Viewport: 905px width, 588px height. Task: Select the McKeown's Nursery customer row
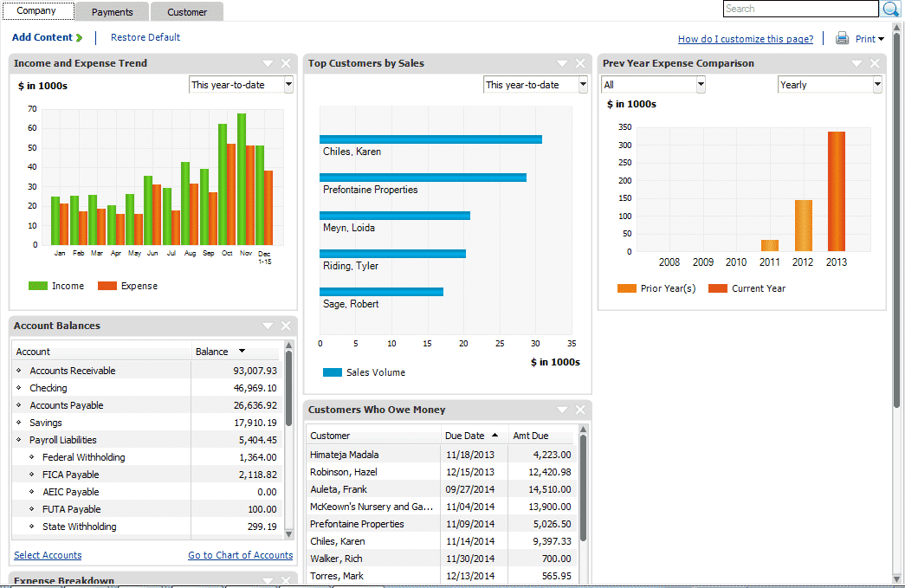coord(442,507)
